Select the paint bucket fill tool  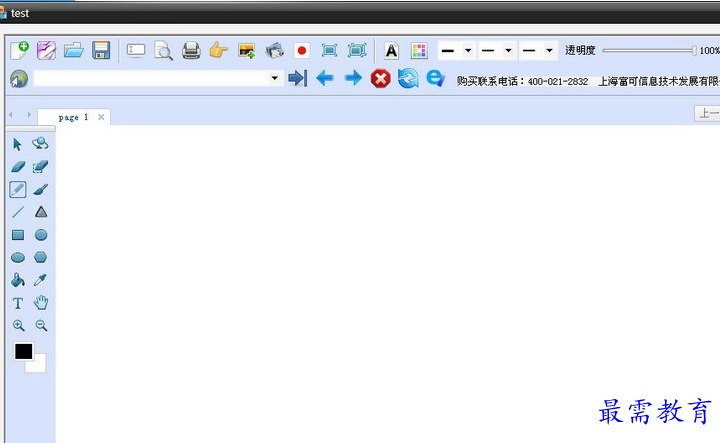(x=17, y=280)
